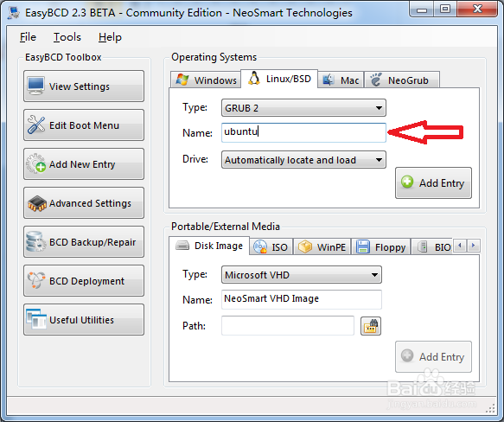504x422 pixels.
Task: Open the Useful Utilities section
Action: point(84,320)
